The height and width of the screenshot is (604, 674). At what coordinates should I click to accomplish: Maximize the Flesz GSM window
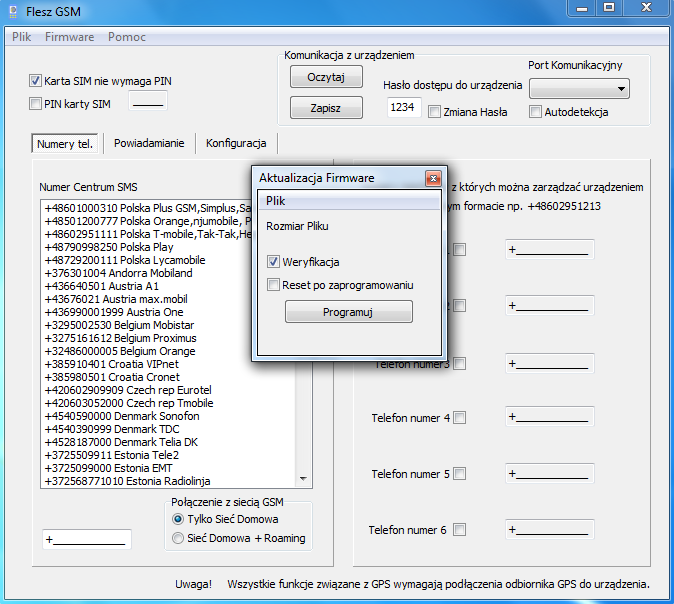[x=609, y=9]
